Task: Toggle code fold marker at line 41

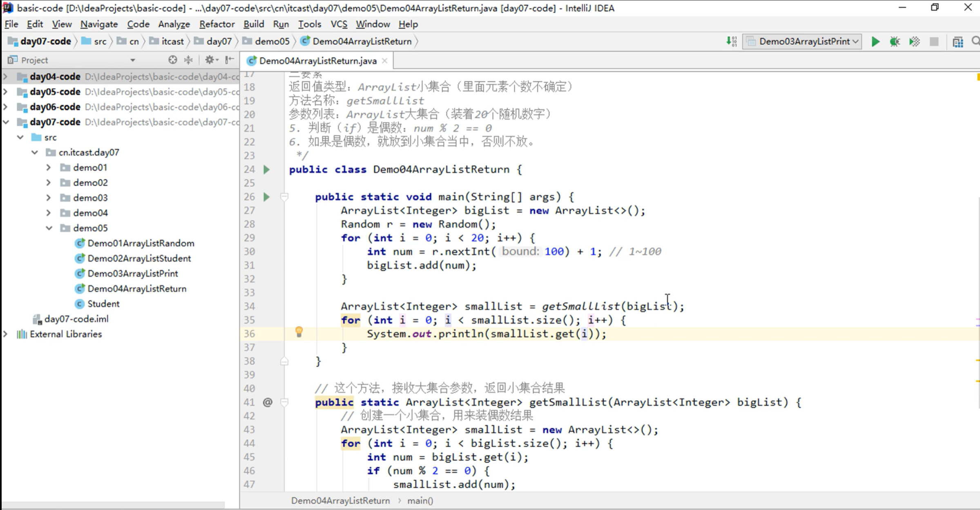Action: point(284,403)
